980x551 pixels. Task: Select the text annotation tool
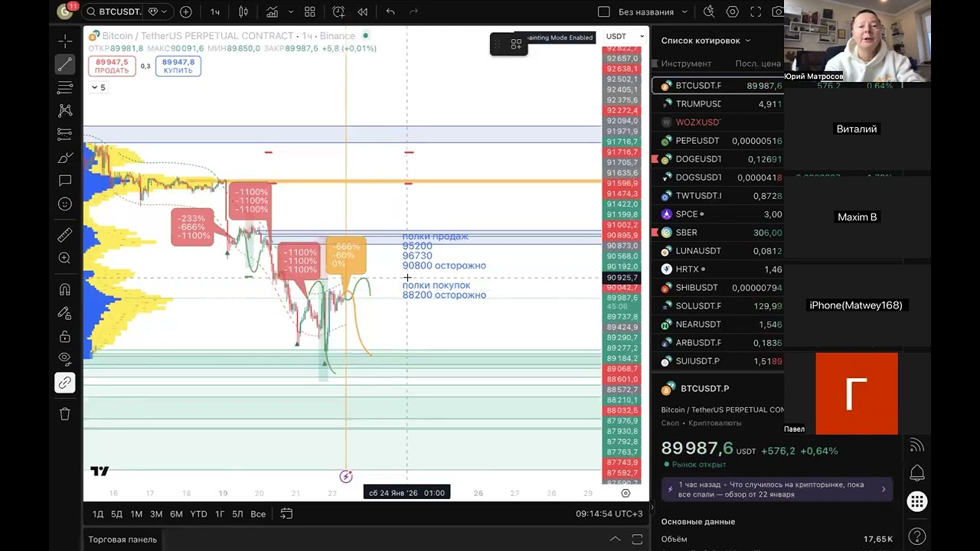click(x=65, y=181)
